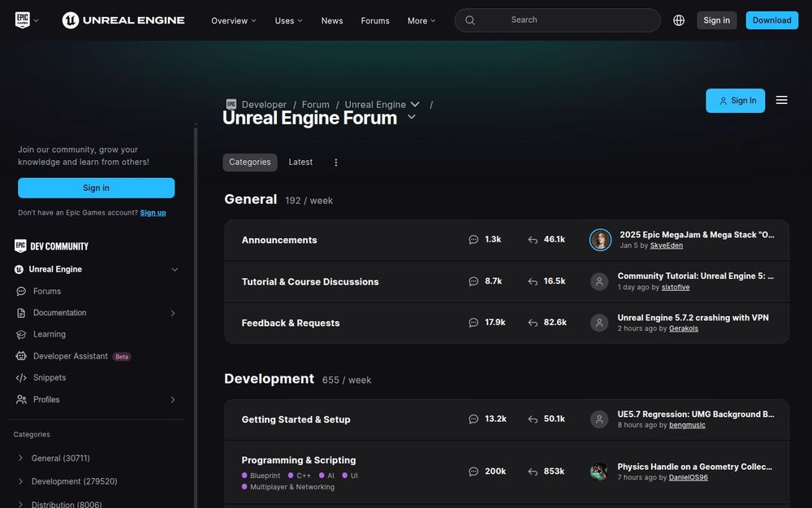This screenshot has width=812, height=508.
Task: Select the AI subcategory tag
Action: [x=326, y=475]
